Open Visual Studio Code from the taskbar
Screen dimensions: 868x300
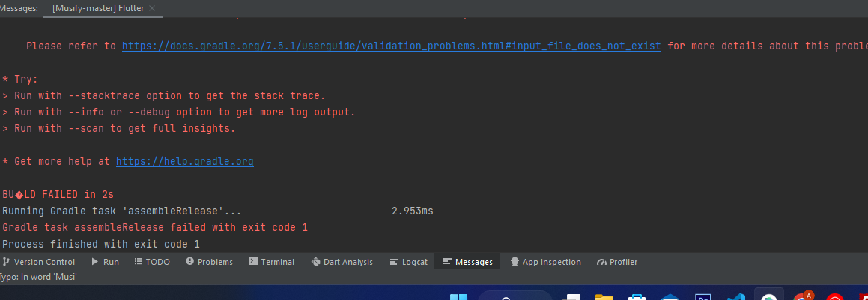point(735,297)
